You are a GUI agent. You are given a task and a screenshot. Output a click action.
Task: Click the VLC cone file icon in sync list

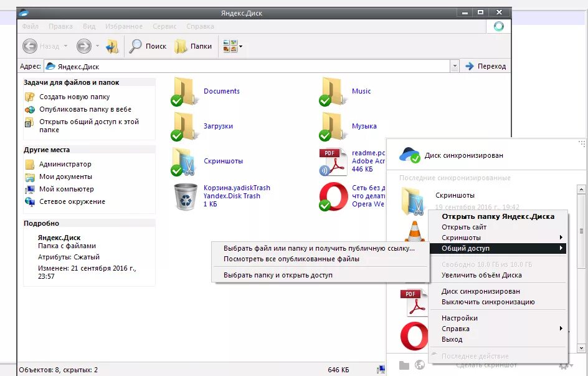click(415, 231)
